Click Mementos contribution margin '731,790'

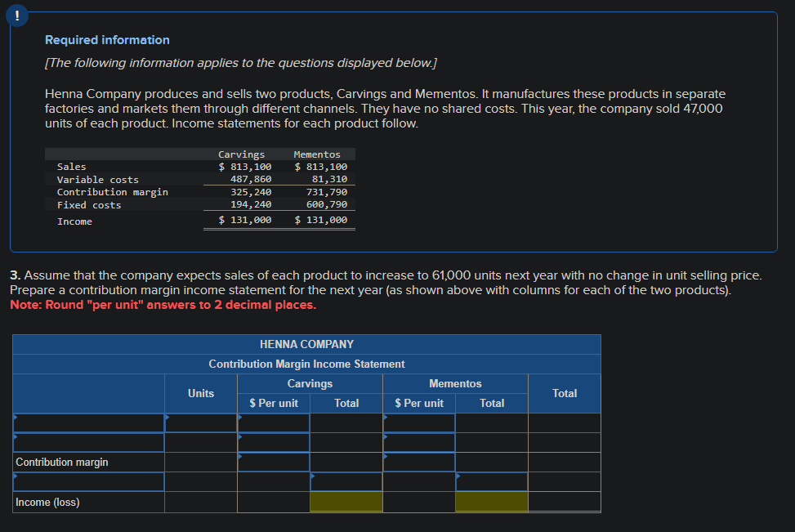click(x=327, y=192)
